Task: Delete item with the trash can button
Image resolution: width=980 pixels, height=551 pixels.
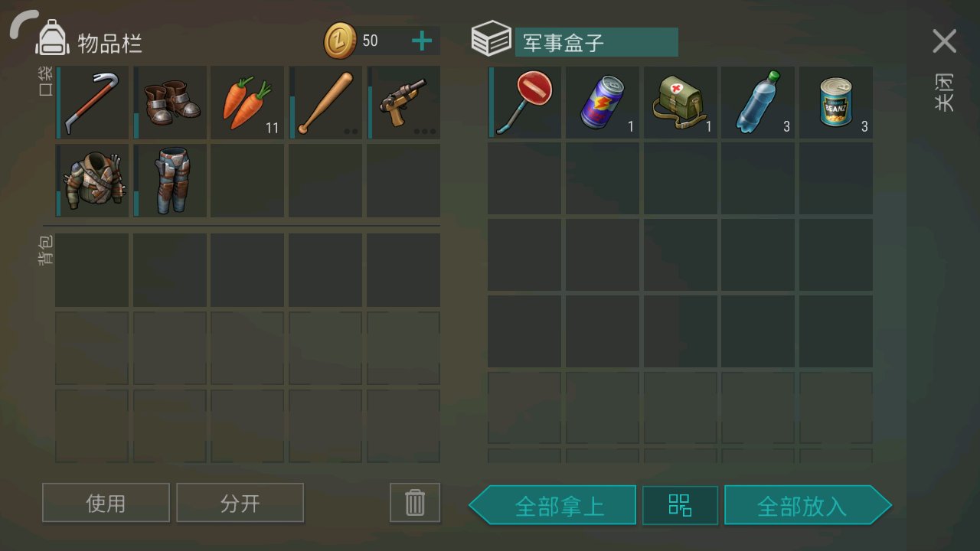Action: tap(415, 503)
